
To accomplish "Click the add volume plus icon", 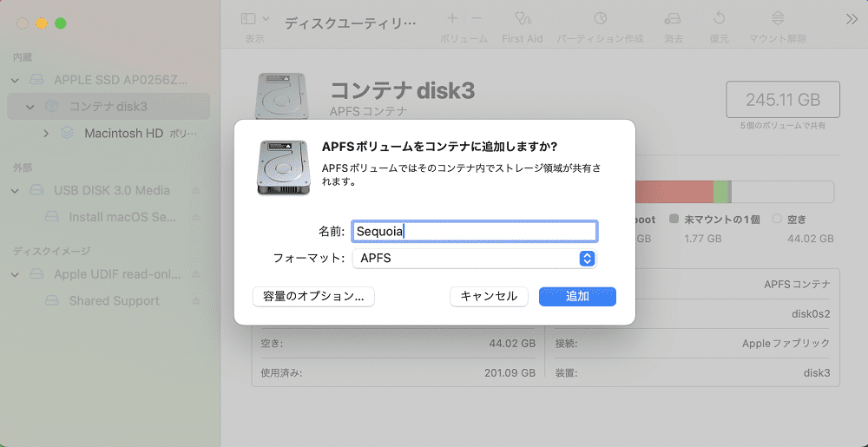I will (452, 18).
